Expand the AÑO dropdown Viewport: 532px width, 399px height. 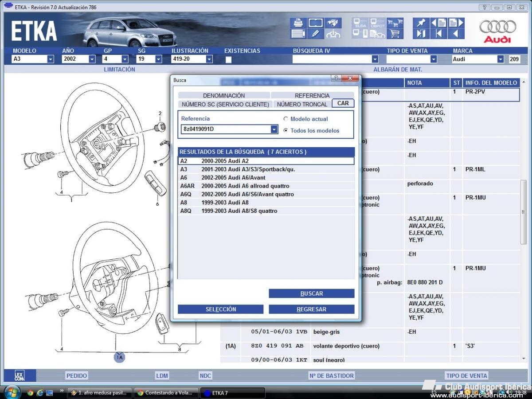point(92,59)
